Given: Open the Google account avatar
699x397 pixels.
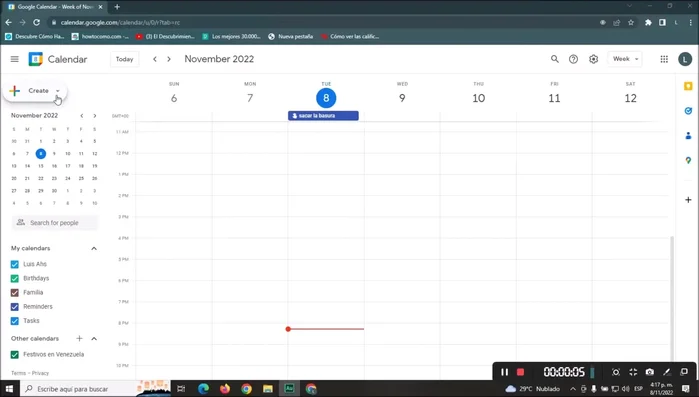Looking at the screenshot, I should [685, 59].
